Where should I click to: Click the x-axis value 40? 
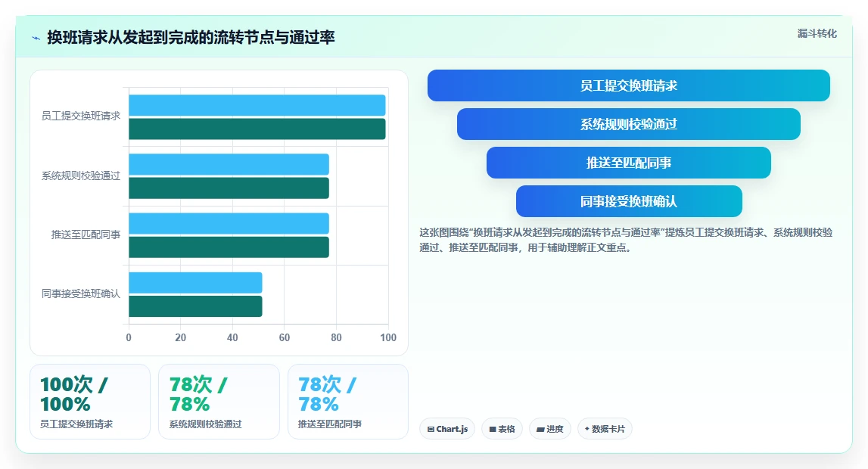pos(232,337)
